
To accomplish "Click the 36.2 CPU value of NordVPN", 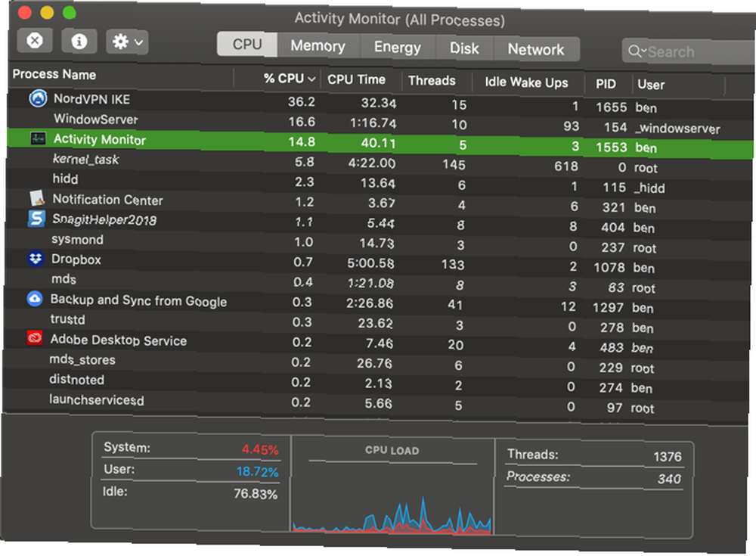I will point(302,102).
